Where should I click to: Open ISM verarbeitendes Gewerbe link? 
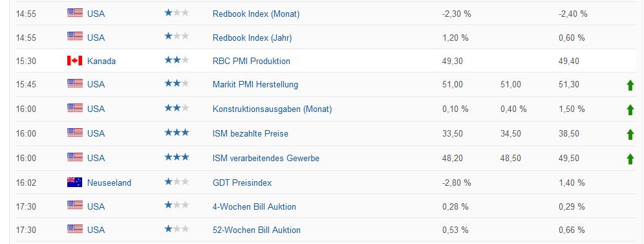[266, 158]
